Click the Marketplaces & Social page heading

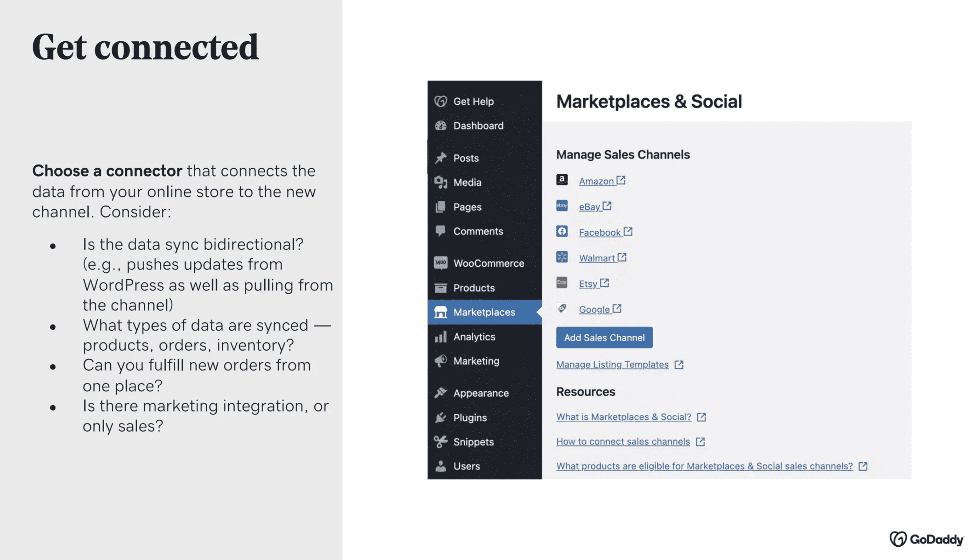click(x=649, y=101)
